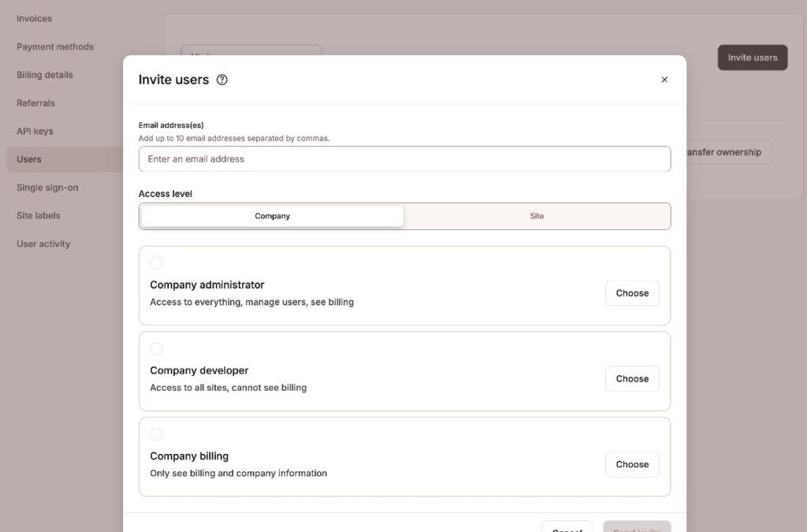The image size is (807, 532).
Task: Open the API keys page
Action: click(35, 131)
